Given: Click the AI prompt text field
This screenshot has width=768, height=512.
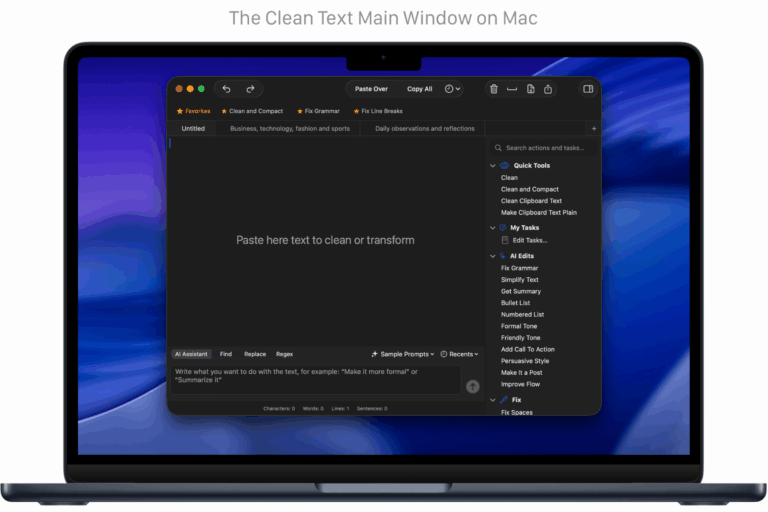Looking at the screenshot, I should click(315, 380).
